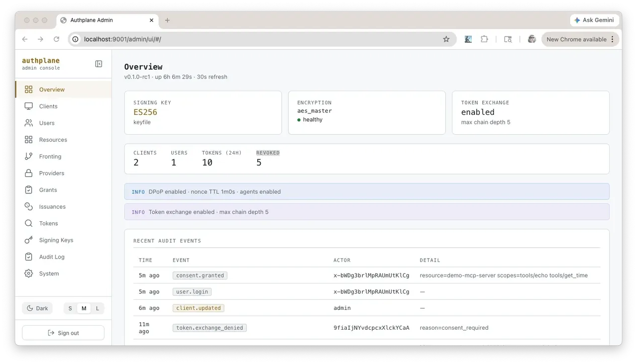Open a new browser tab
The width and height of the screenshot is (637, 364).
coord(167,20)
